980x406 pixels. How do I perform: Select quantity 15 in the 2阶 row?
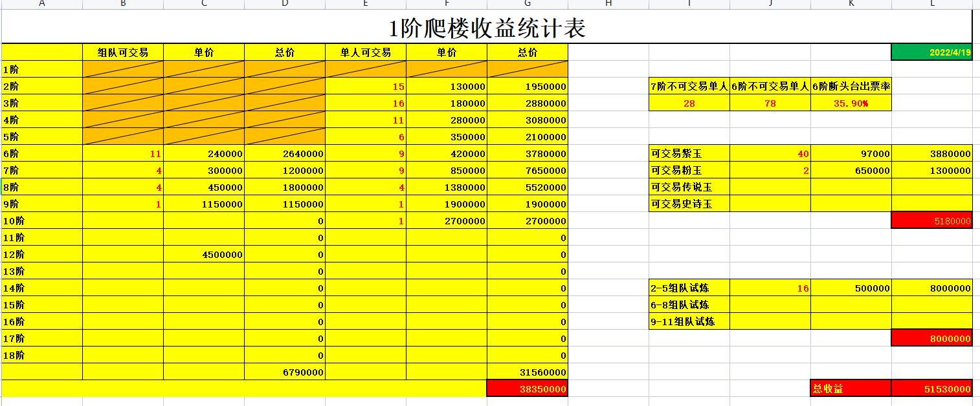pyautogui.click(x=366, y=86)
